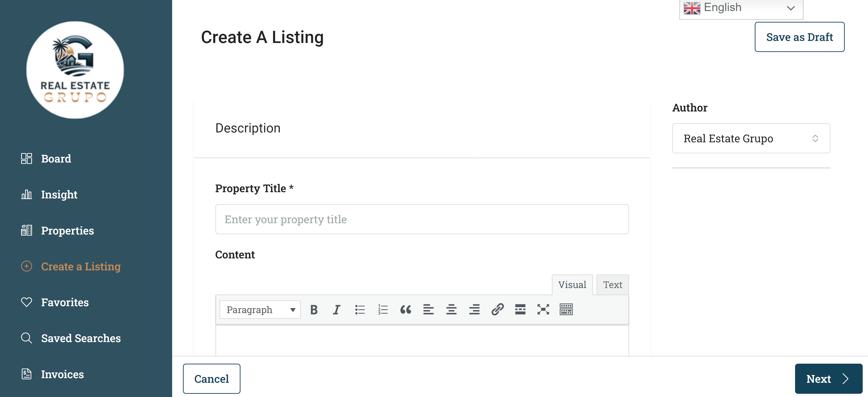Switch to the Text editing tab
The width and height of the screenshot is (868, 397).
[x=612, y=285]
